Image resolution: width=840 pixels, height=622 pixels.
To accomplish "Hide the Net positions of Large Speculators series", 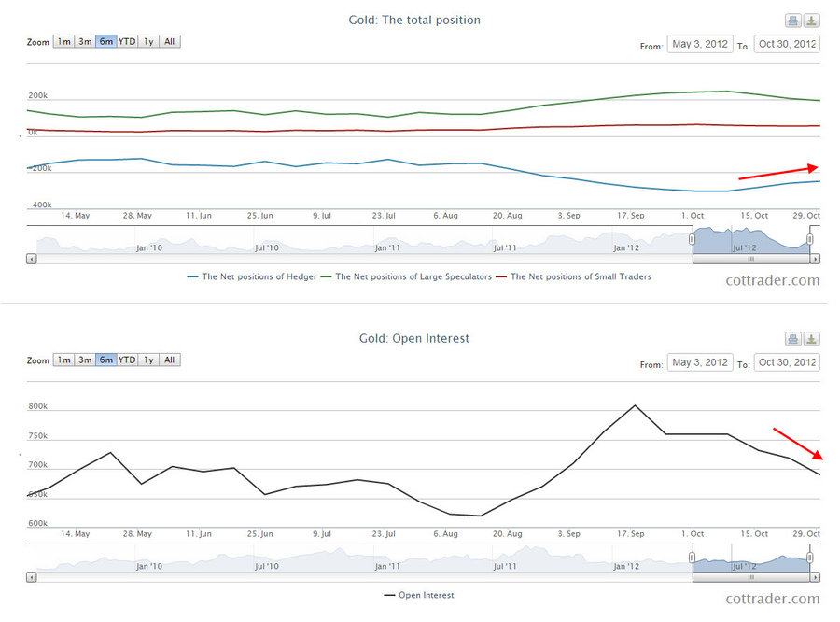I will tap(406, 276).
